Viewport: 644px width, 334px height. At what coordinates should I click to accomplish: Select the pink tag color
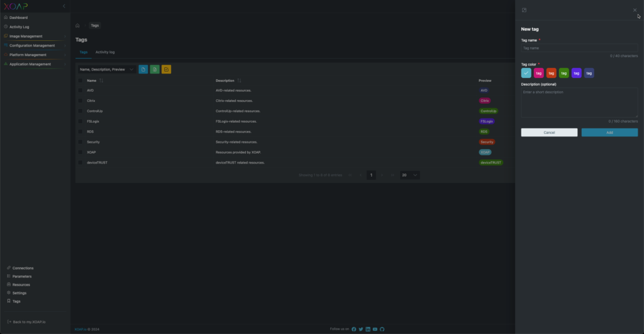pos(539,73)
